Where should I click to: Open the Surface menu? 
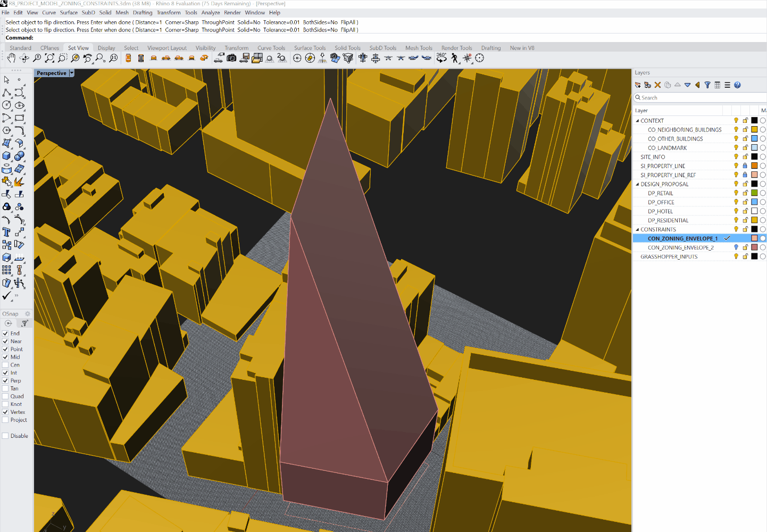coord(69,13)
